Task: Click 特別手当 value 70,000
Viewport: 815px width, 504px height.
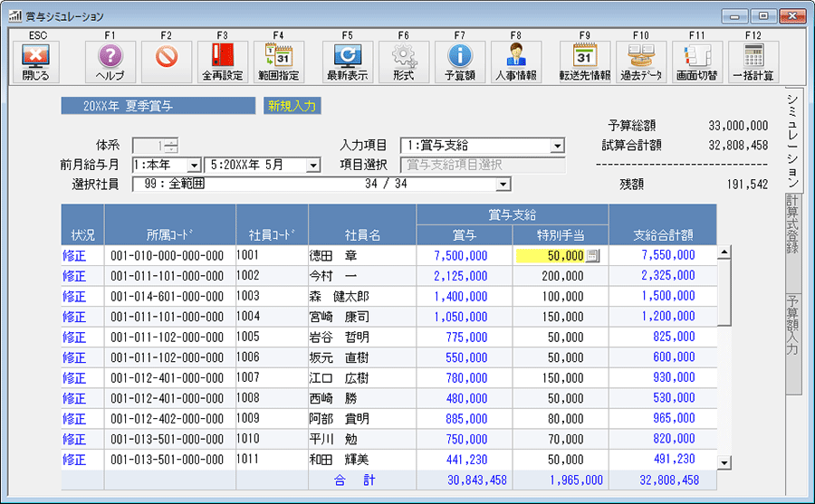Action: click(x=565, y=439)
